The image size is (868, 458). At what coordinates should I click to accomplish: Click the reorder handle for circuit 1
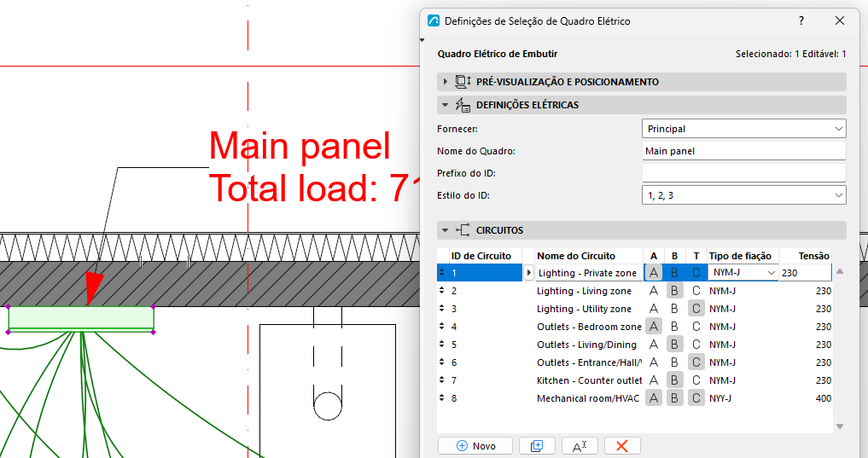[442, 273]
